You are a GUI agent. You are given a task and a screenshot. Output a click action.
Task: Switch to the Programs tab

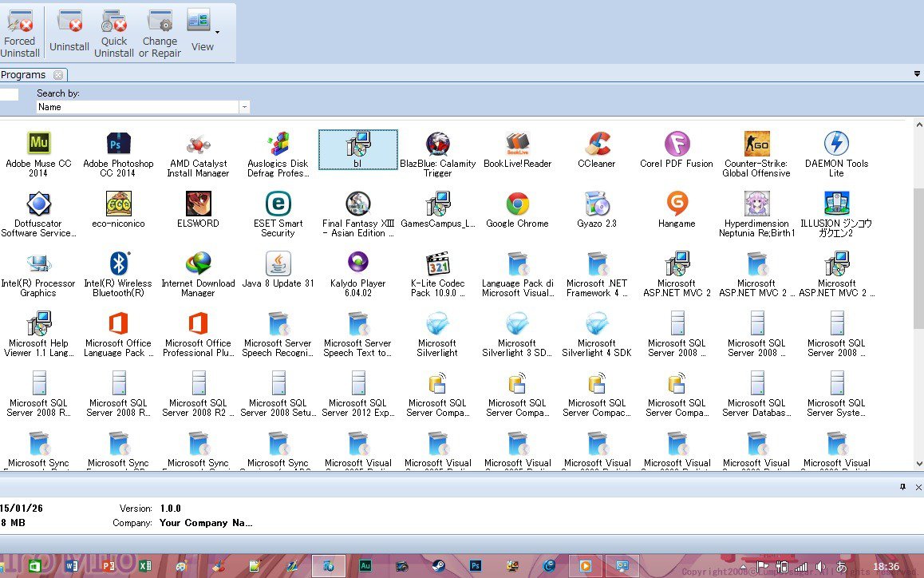tap(24, 75)
